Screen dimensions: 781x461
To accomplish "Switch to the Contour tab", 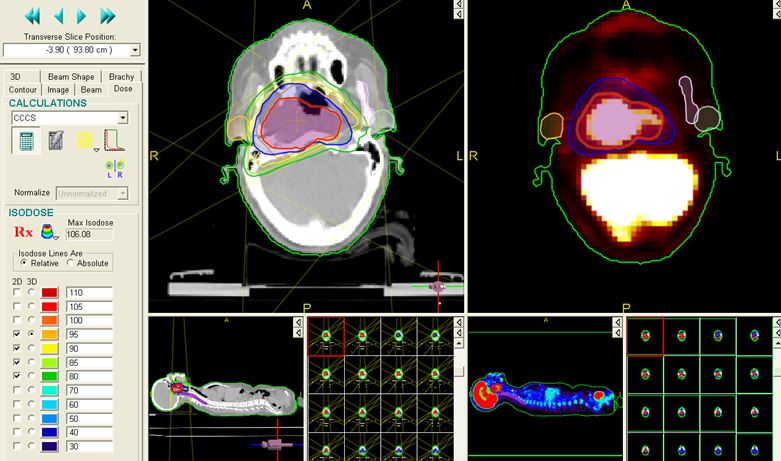I will pos(23,89).
